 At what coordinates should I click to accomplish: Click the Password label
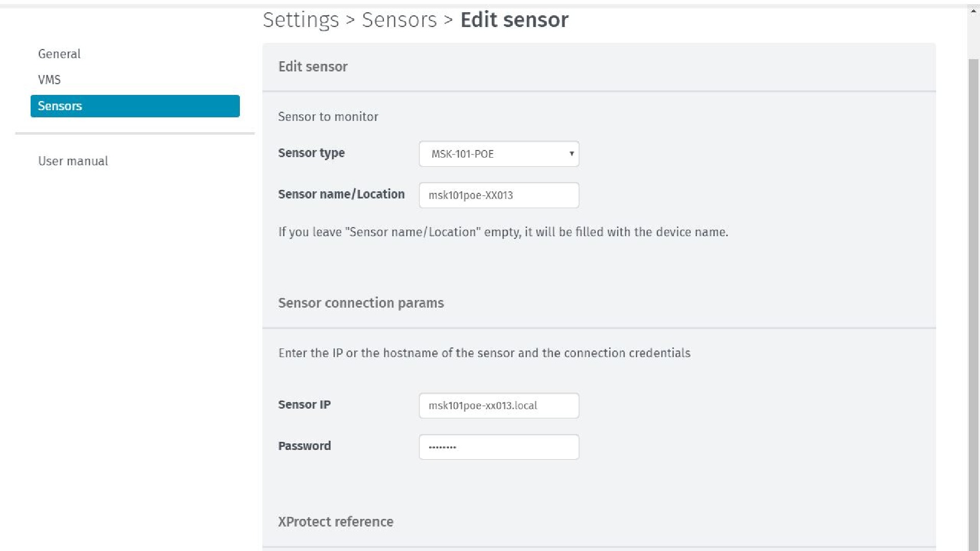pos(304,446)
